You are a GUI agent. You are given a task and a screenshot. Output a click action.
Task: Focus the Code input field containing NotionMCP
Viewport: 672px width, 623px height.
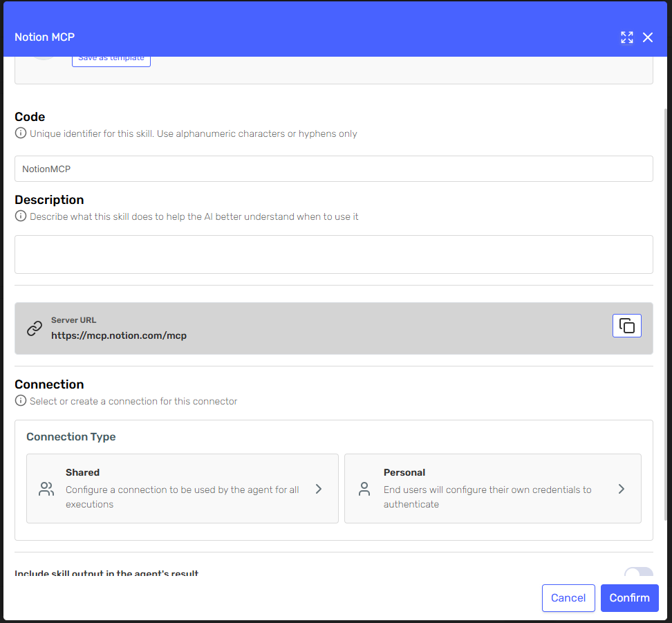(333, 169)
